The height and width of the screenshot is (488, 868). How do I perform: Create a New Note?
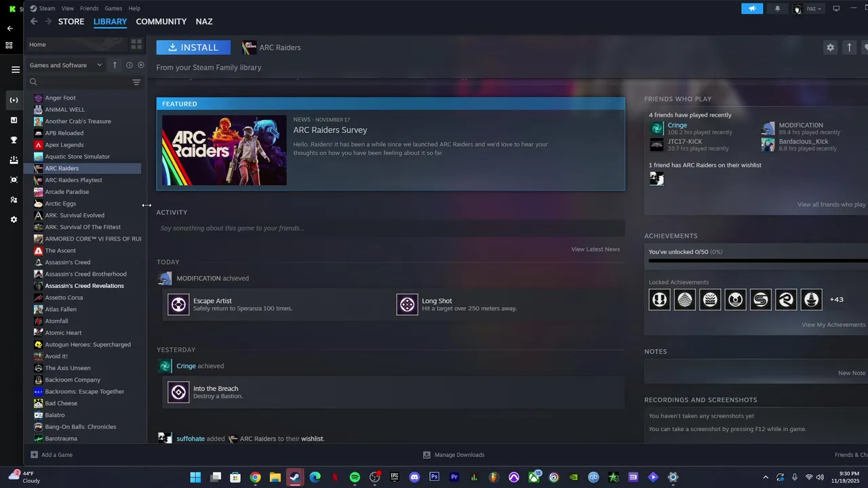click(852, 373)
